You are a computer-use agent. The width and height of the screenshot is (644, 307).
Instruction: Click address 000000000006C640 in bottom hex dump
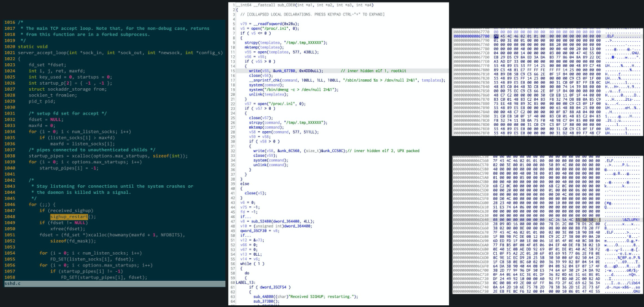pyautogui.click(x=470, y=220)
